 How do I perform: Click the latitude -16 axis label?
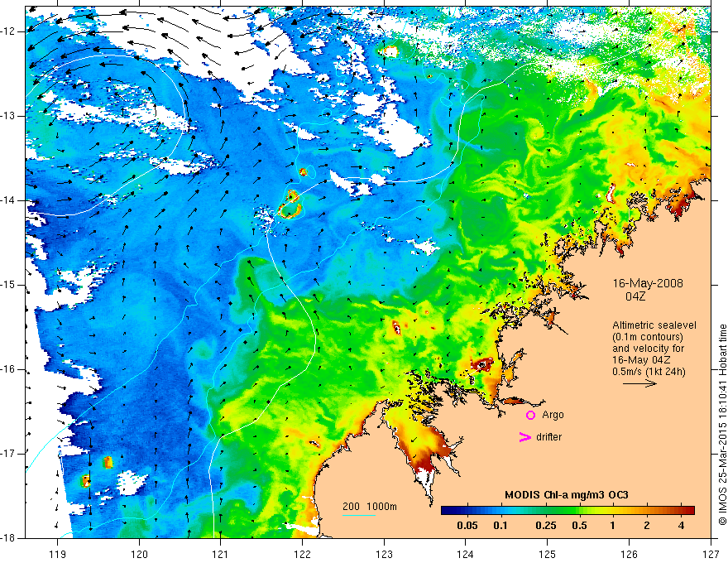(x=9, y=369)
